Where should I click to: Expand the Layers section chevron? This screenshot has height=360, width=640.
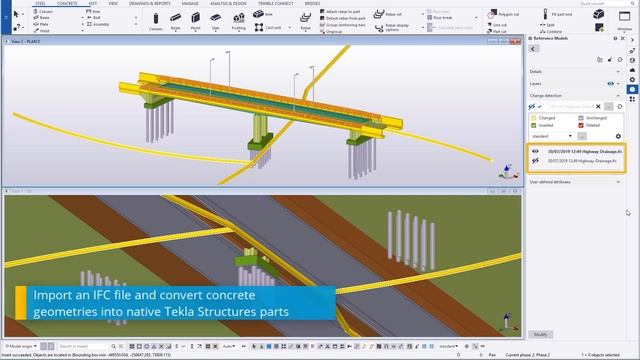[618, 84]
